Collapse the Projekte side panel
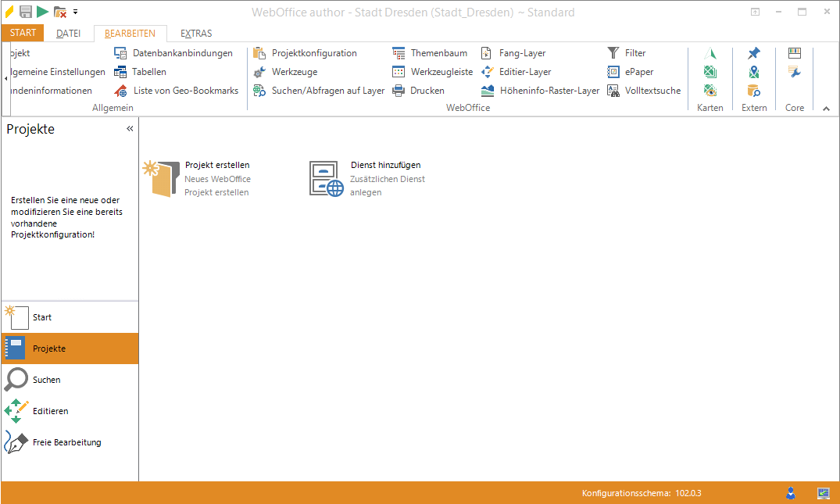 tap(130, 129)
